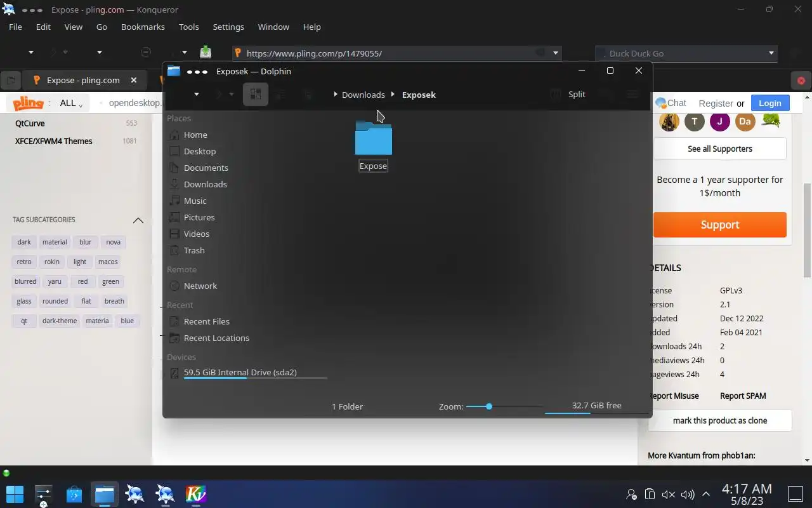Screen dimensions: 812x508
Task: Expand the Downloads breadcrumb arrow in Dolphin
Action: tap(336, 95)
